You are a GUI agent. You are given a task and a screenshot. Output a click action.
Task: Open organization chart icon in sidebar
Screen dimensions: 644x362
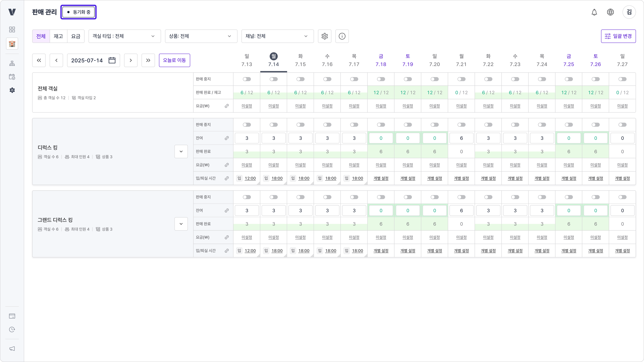(x=12, y=63)
